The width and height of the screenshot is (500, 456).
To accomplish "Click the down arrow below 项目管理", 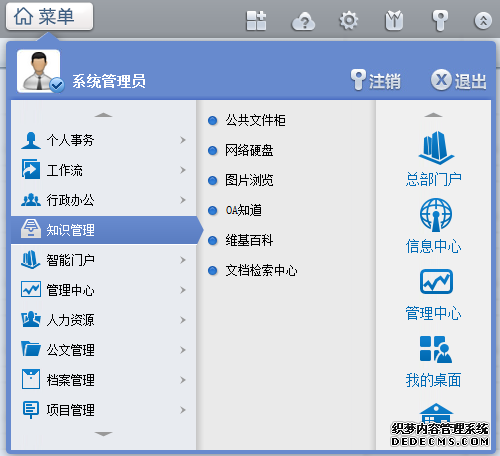I will coord(103,434).
